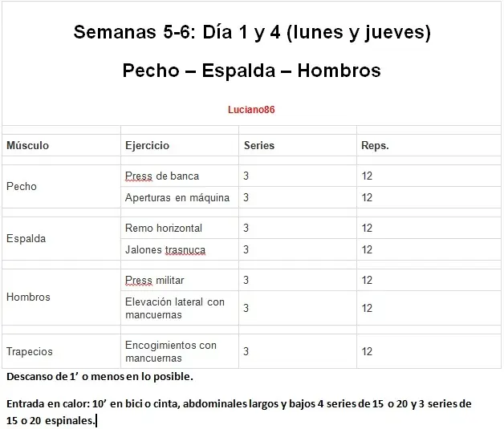Viewport: 504px width, 429px height.
Task: Click the Remo horizontal exercise cell
Action: [x=180, y=228]
